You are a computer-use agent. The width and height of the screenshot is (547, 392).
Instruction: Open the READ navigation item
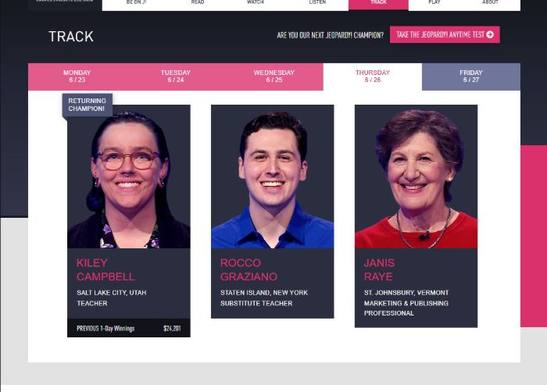(x=198, y=2)
